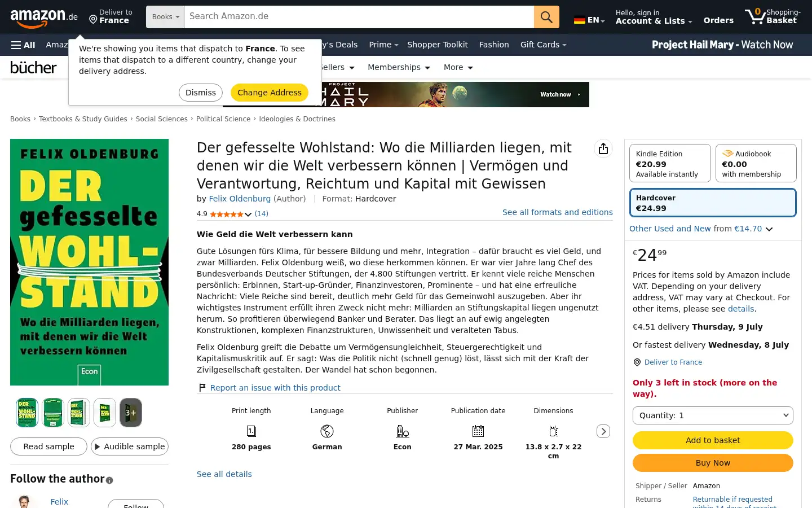Screen dimensions: 812x508
Task: Select the fourth thumbnail image
Action: tap(105, 413)
